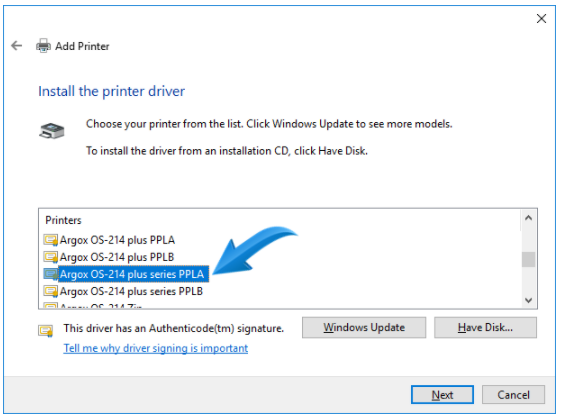The width and height of the screenshot is (561, 418).
Task: Select Argox OS-214 plus PPLA
Action: (117, 240)
